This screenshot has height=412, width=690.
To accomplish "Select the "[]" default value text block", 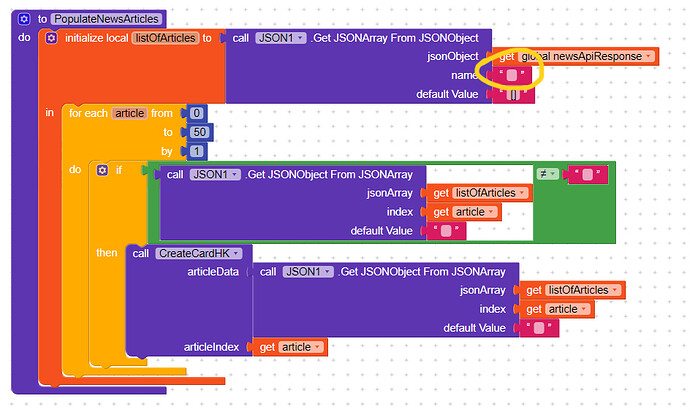I will pyautogui.click(x=513, y=94).
